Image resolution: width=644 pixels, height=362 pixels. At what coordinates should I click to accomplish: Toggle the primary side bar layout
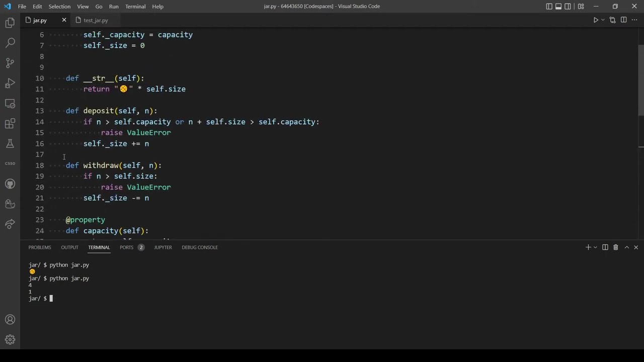[549, 7]
